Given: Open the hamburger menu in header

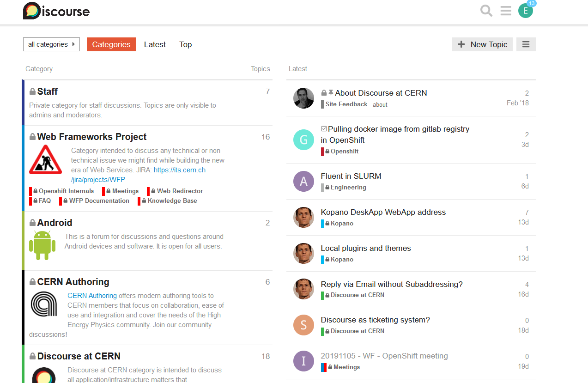Looking at the screenshot, I should pos(506,11).
